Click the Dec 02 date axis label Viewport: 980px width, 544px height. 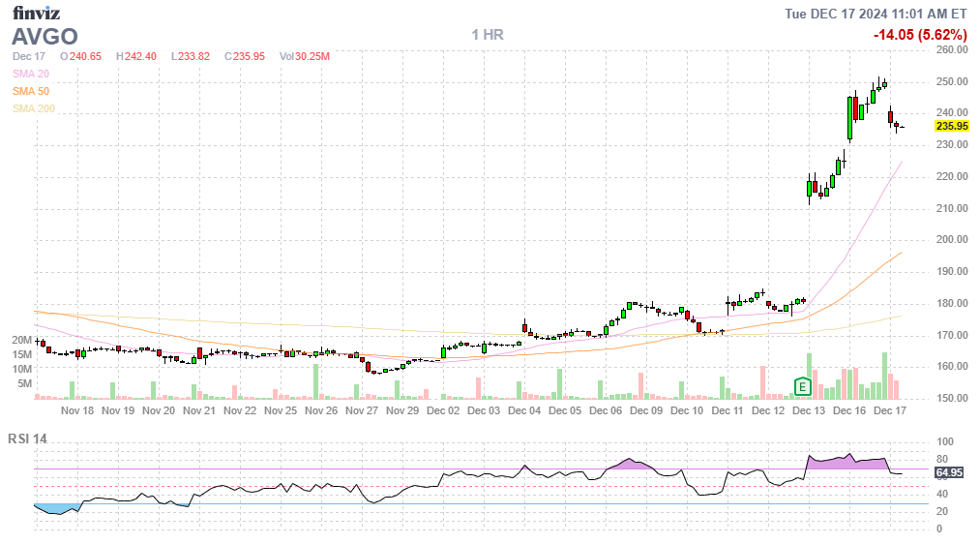(443, 410)
